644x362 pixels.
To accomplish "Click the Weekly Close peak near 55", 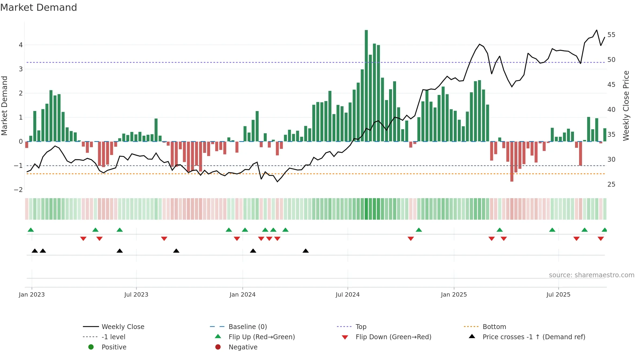I will pyautogui.click(x=597, y=30).
